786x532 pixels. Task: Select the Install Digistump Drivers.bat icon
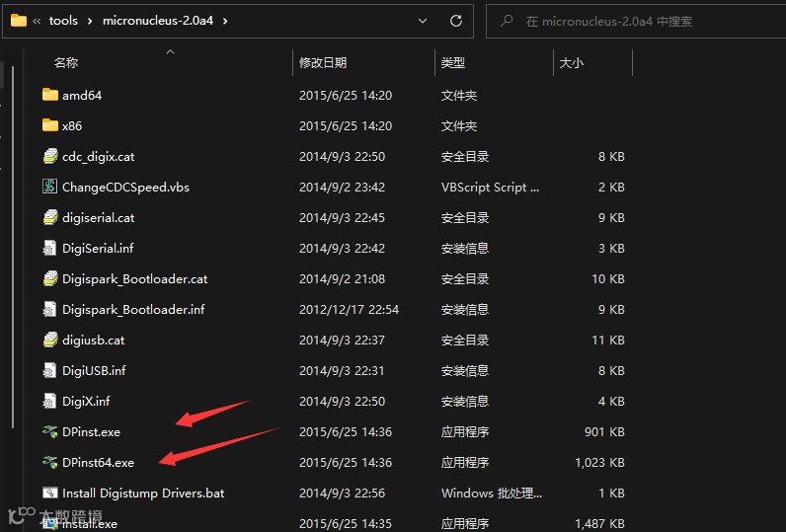(x=50, y=493)
